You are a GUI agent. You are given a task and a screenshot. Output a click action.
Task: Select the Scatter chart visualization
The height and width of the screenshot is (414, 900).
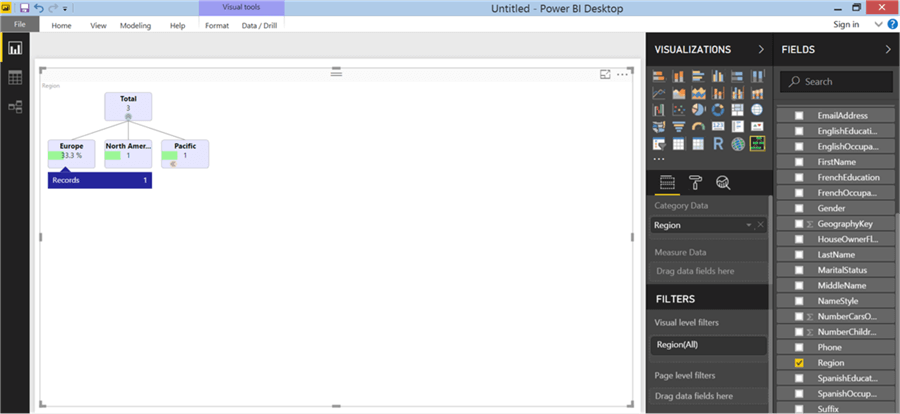[x=678, y=109]
